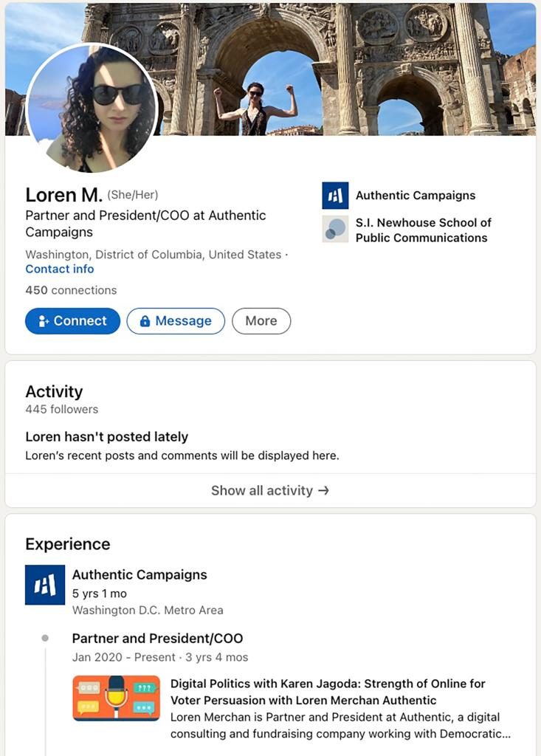
Task: Click the arrow icon after Show all activity
Action: [323, 490]
